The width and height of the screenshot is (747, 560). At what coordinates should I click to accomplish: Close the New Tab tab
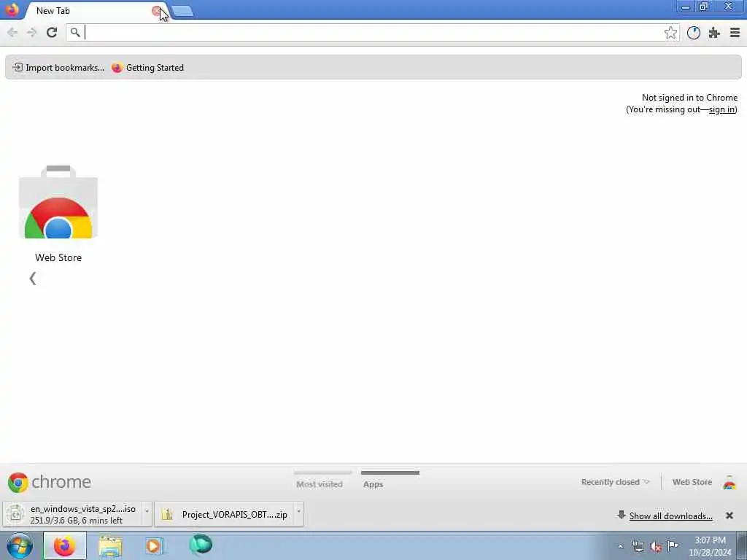pos(156,11)
